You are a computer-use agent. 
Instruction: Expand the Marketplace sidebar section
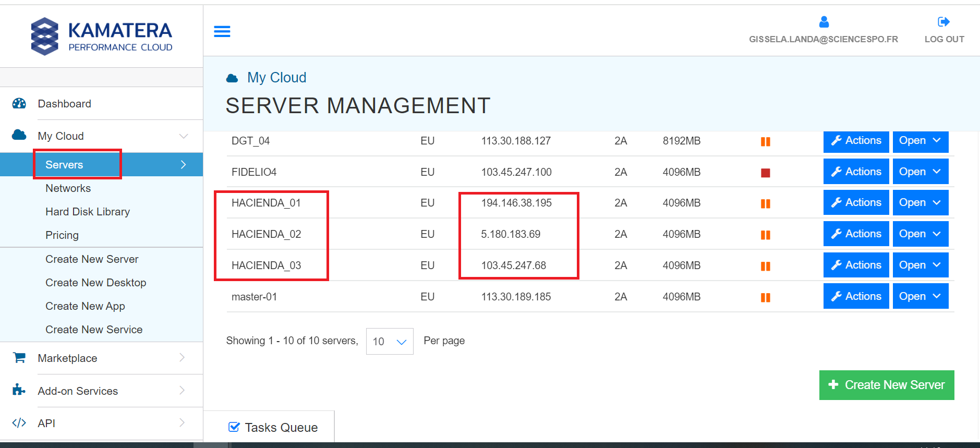[x=182, y=358]
